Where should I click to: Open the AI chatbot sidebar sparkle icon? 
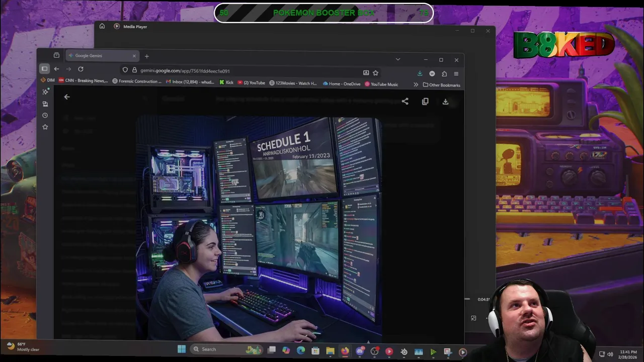click(x=45, y=92)
